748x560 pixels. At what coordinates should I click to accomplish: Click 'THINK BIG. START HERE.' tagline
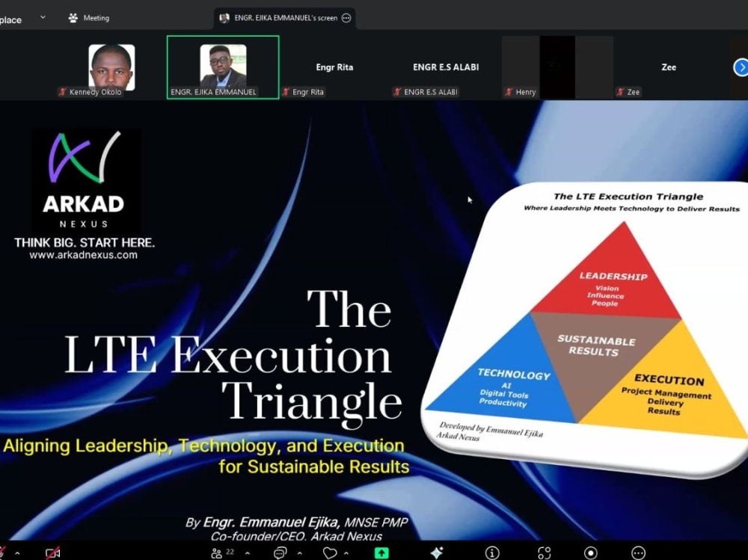click(85, 242)
